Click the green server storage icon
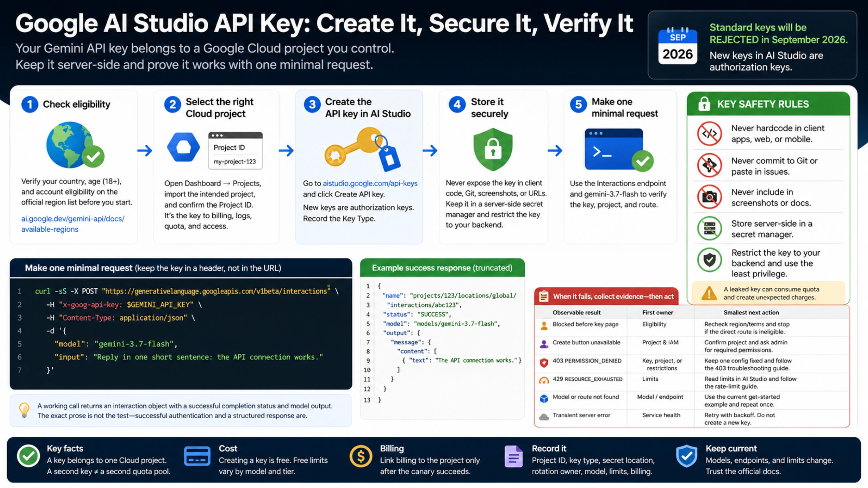Viewport: 868px width, 488px height. (x=709, y=228)
